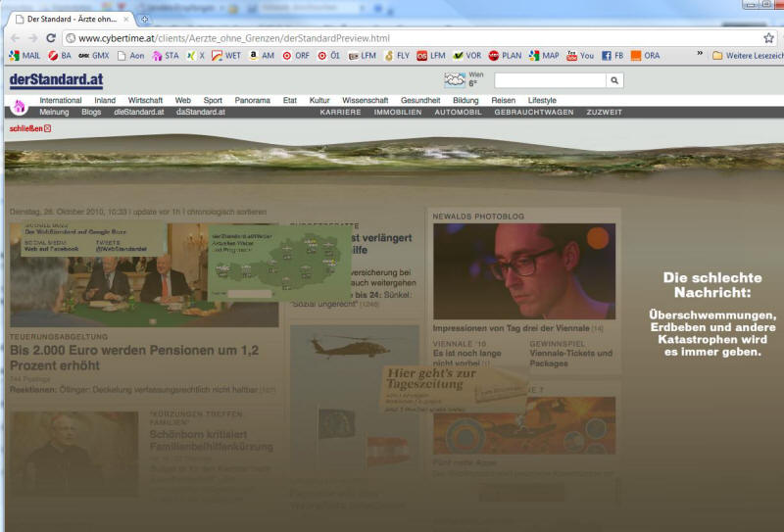Screen dimensions: 784x532
Task: Open the FB Facebook bookmark
Action: click(x=613, y=56)
